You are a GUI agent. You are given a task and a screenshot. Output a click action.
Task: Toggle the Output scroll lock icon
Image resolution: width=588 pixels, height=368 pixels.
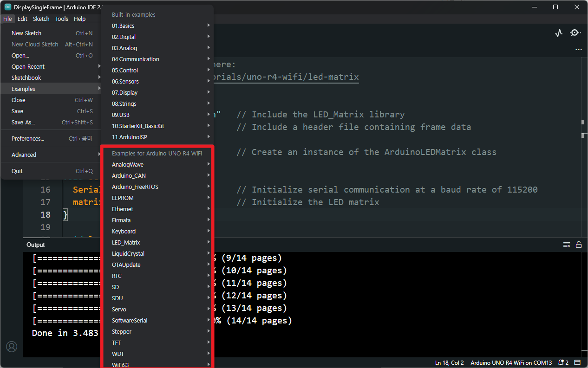[579, 245]
